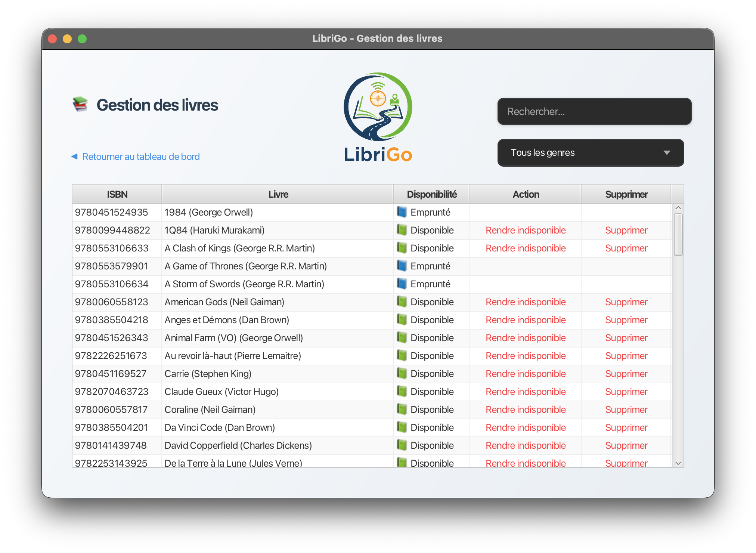Click the genre dropdown arrow
The height and width of the screenshot is (553, 756).
(x=667, y=153)
